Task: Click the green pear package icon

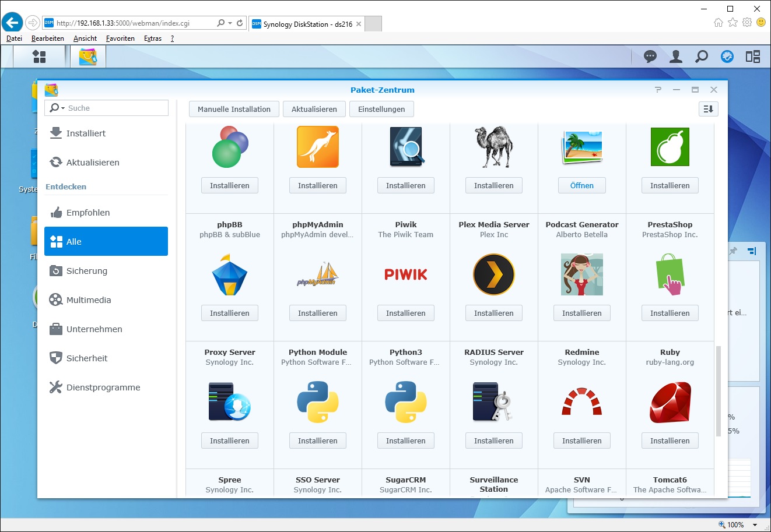Action: 670,147
